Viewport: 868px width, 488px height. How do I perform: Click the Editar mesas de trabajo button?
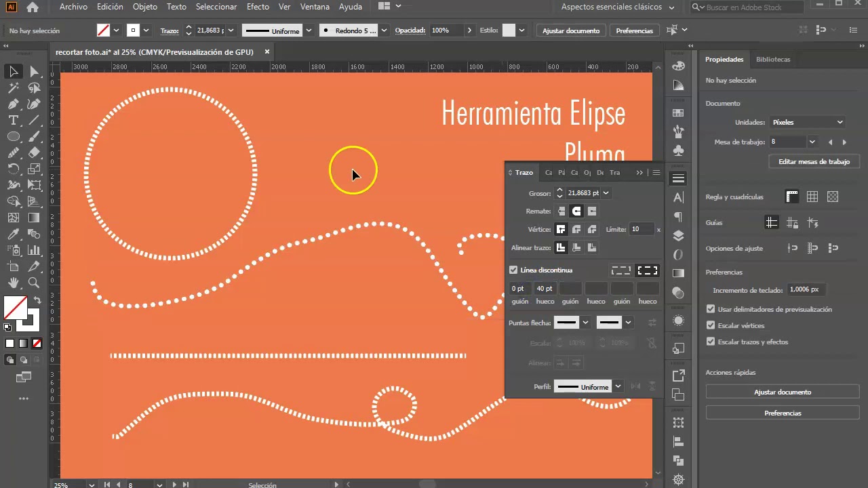pyautogui.click(x=814, y=161)
